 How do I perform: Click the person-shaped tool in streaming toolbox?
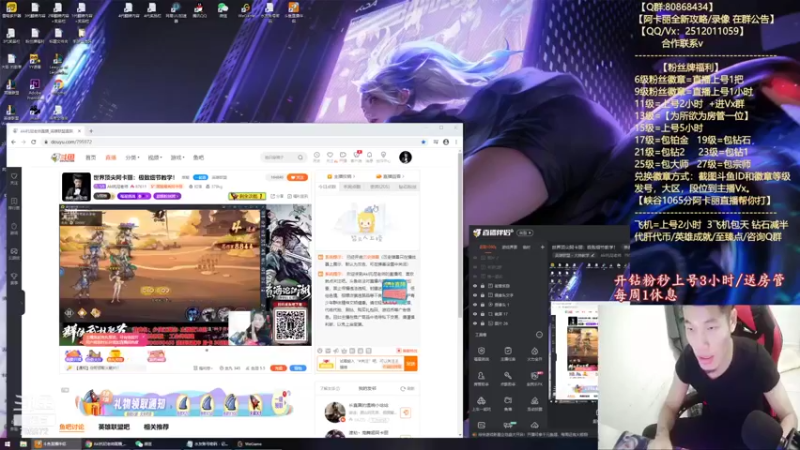pos(481,378)
